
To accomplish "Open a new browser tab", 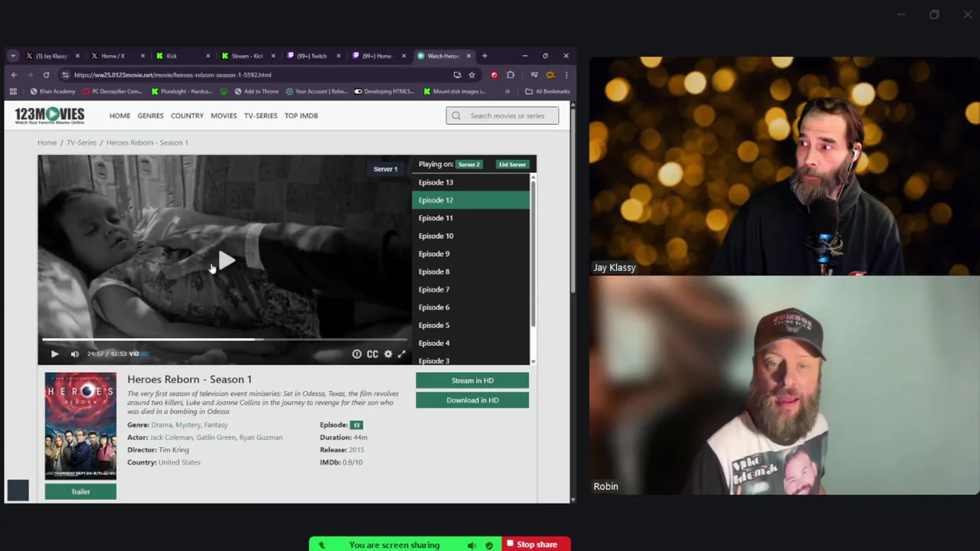I will click(x=485, y=56).
